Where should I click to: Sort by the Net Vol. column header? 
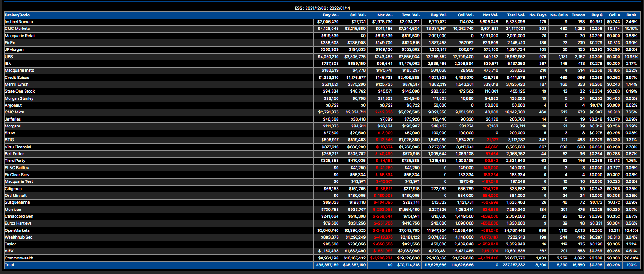(491, 15)
